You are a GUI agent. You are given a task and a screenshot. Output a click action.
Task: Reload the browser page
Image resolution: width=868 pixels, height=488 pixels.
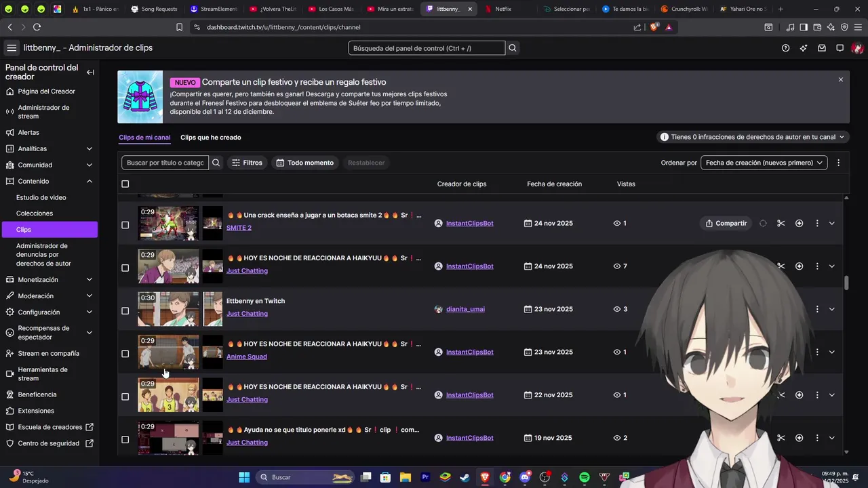coord(37,27)
